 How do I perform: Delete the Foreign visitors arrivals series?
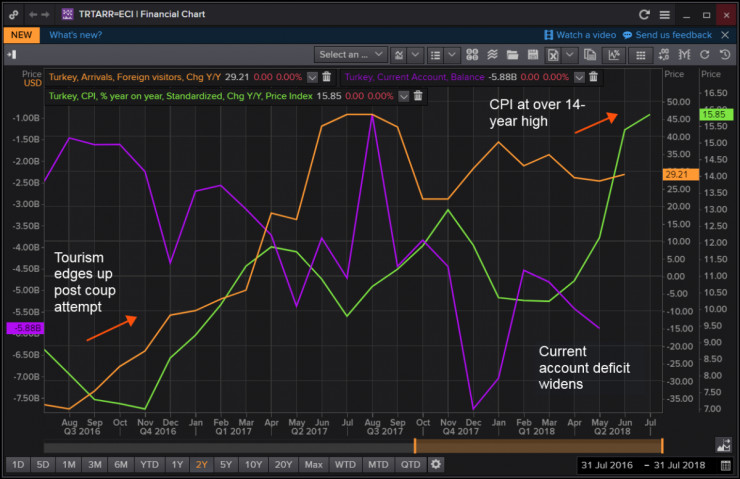[x=326, y=77]
